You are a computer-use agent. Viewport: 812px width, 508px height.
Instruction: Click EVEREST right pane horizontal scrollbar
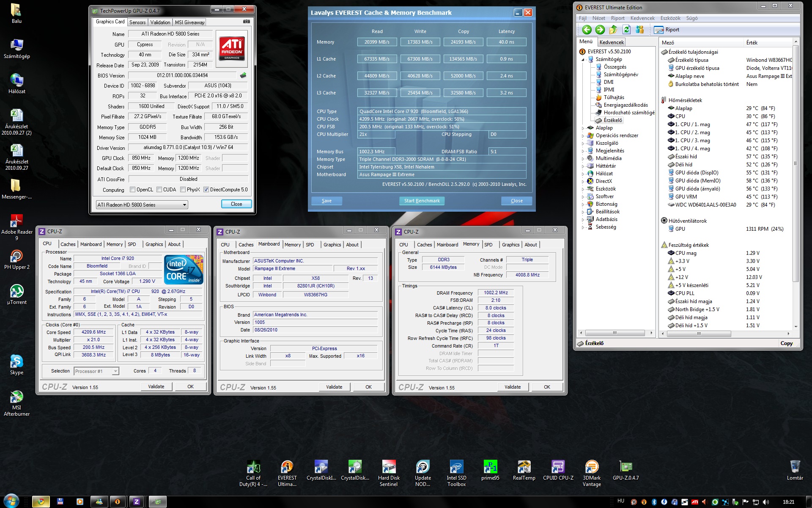pos(699,334)
